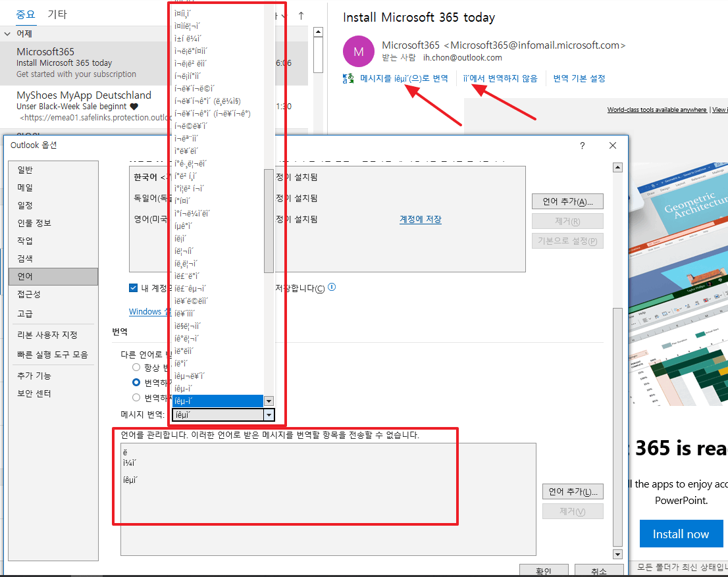Open the MyShoes MyApp Deutschland email
Screen dimensions: 728x577
click(153, 107)
